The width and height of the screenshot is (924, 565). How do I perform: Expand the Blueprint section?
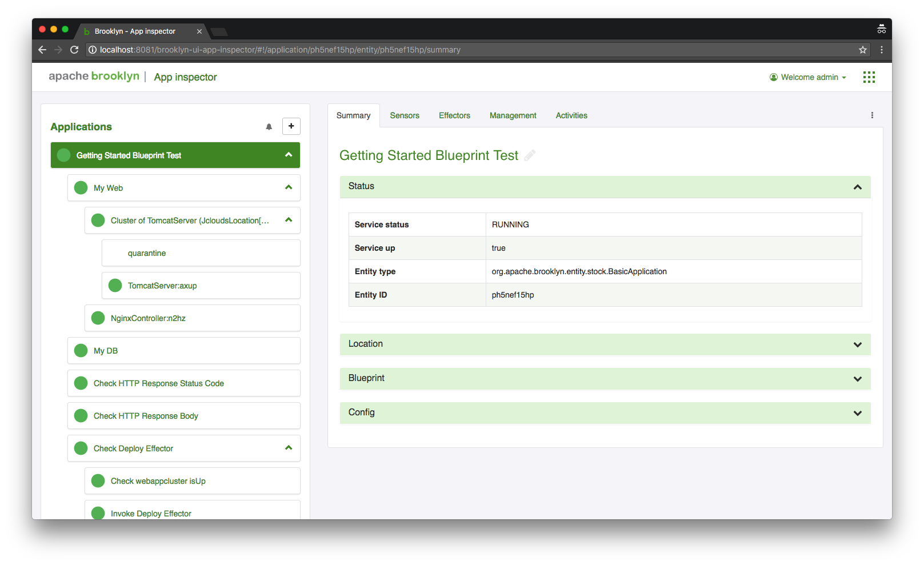857,379
